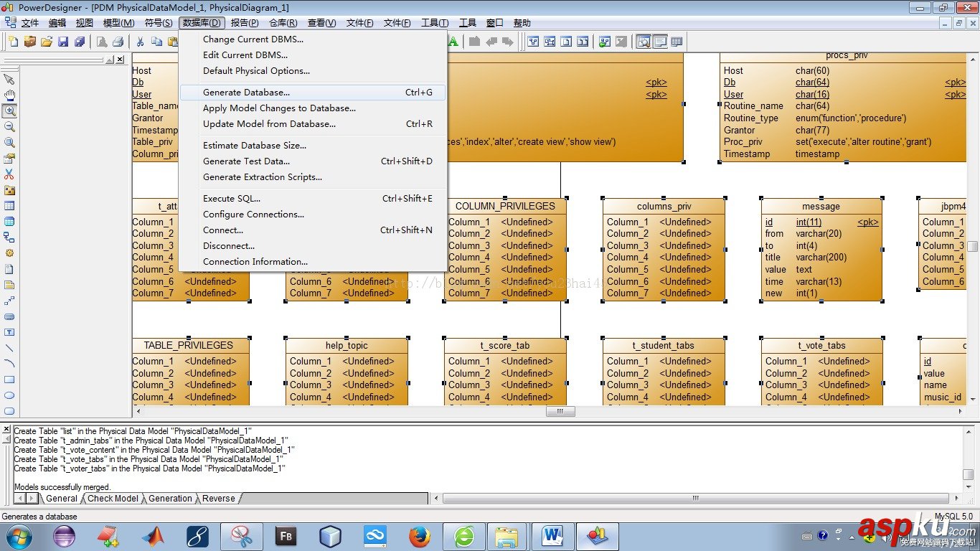Screen dimensions: 980x551
Task: Select the Text tool in the palette
Action: coord(9,332)
